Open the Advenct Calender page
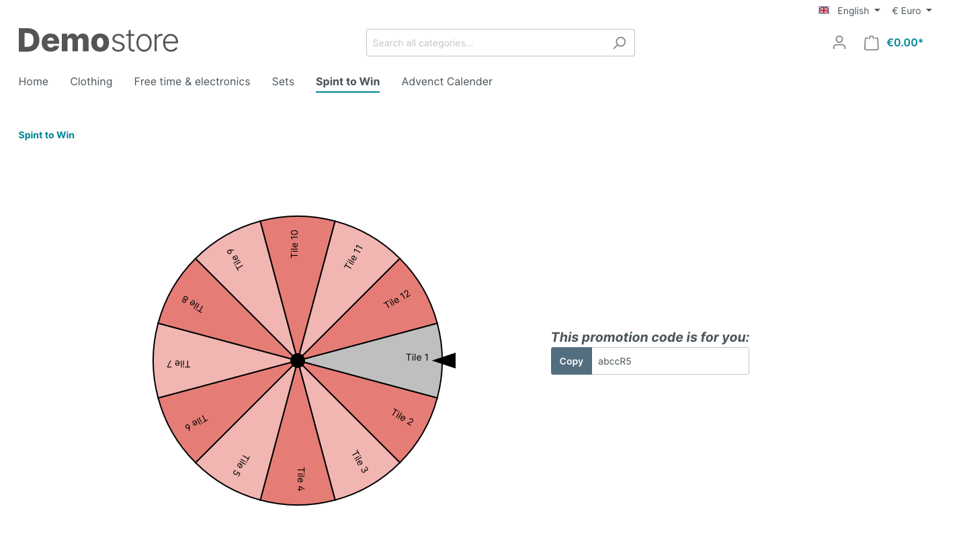The height and width of the screenshot is (560, 967). (x=447, y=81)
